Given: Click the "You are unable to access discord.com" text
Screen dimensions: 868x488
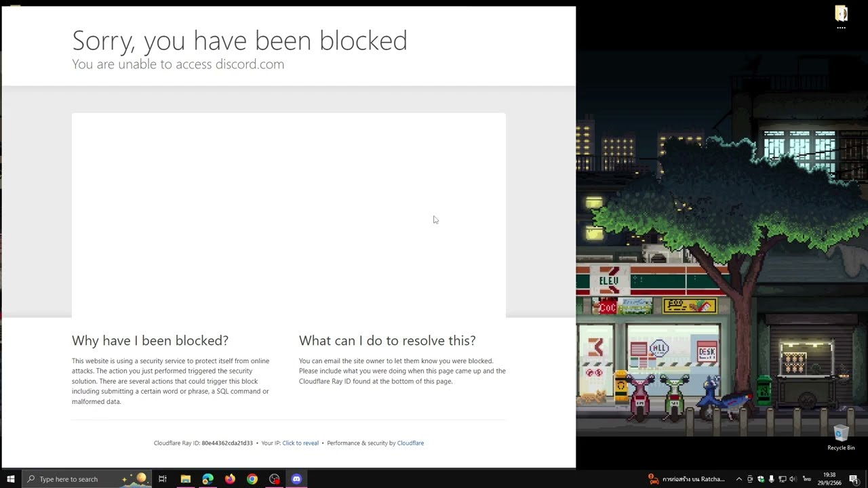Looking at the screenshot, I should [178, 64].
